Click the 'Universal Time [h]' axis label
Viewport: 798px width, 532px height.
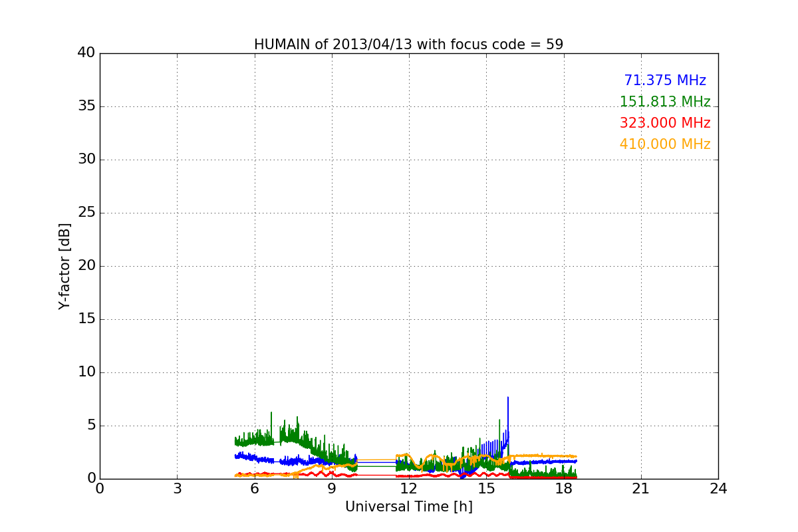[x=409, y=507]
